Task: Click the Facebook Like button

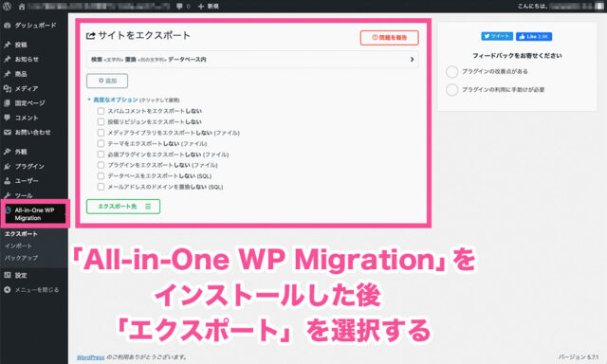Action: pos(534,36)
